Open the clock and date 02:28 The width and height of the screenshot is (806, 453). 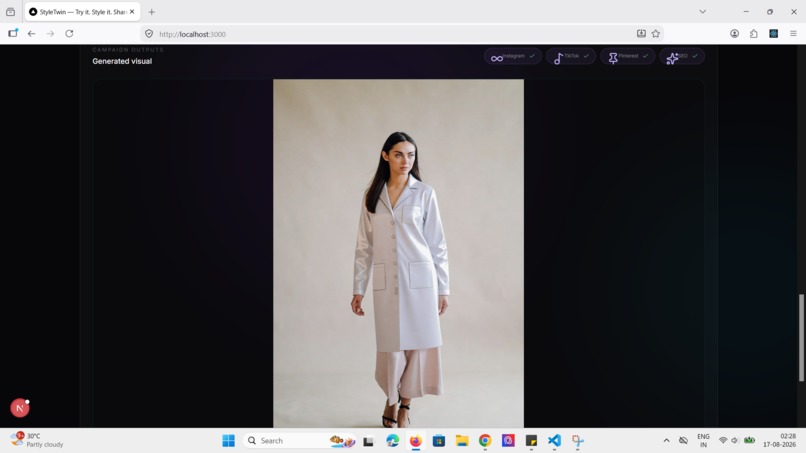click(x=779, y=441)
